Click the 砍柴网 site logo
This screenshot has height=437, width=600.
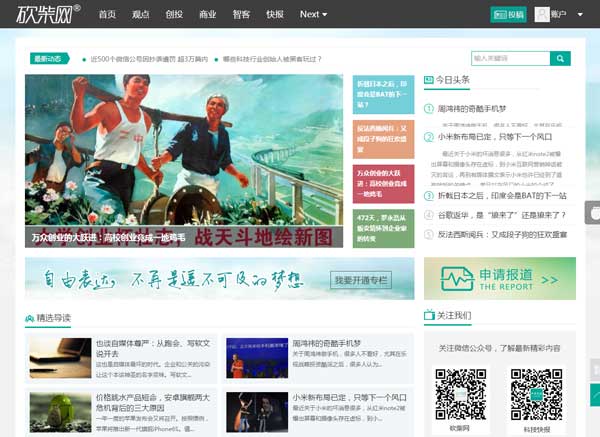(x=48, y=14)
